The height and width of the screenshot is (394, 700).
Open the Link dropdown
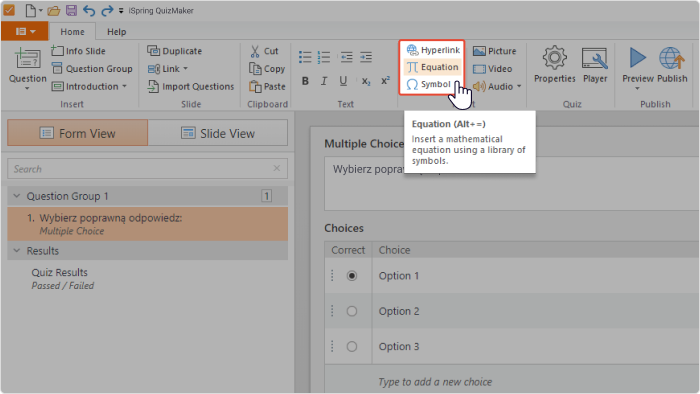(x=168, y=69)
